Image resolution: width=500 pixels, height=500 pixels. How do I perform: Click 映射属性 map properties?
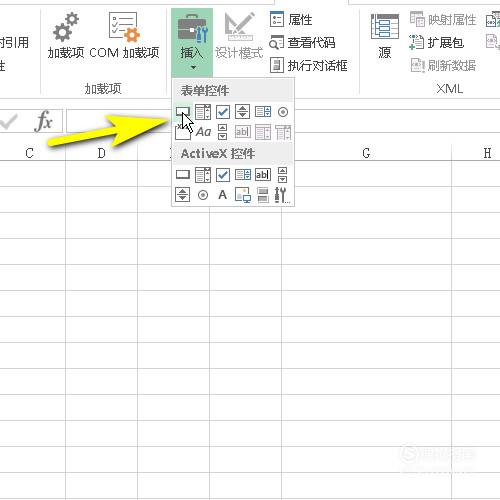point(443,20)
